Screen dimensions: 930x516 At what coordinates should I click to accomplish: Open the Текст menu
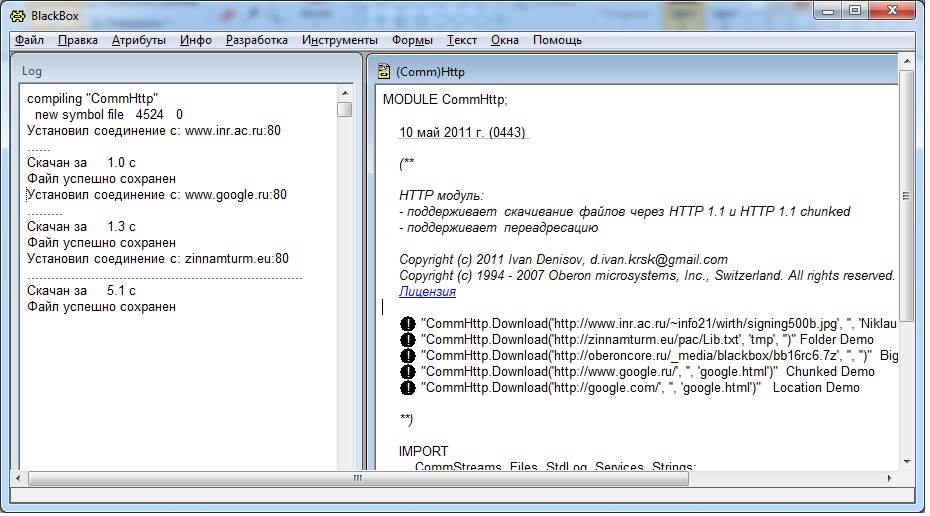click(x=461, y=40)
